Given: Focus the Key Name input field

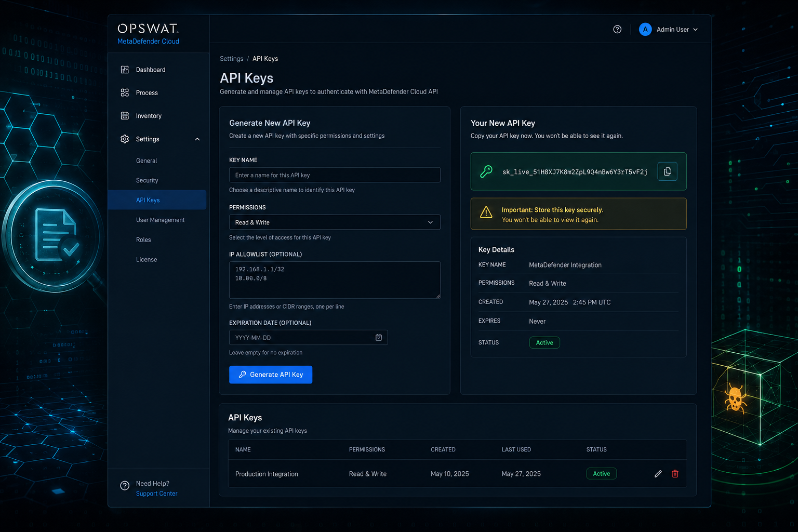Looking at the screenshot, I should coord(335,175).
